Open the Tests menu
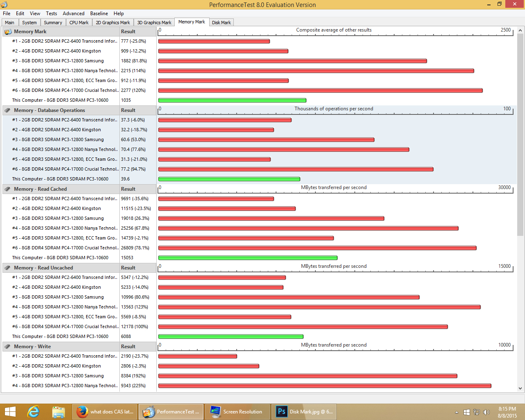This screenshot has height=420, width=525. [52, 14]
